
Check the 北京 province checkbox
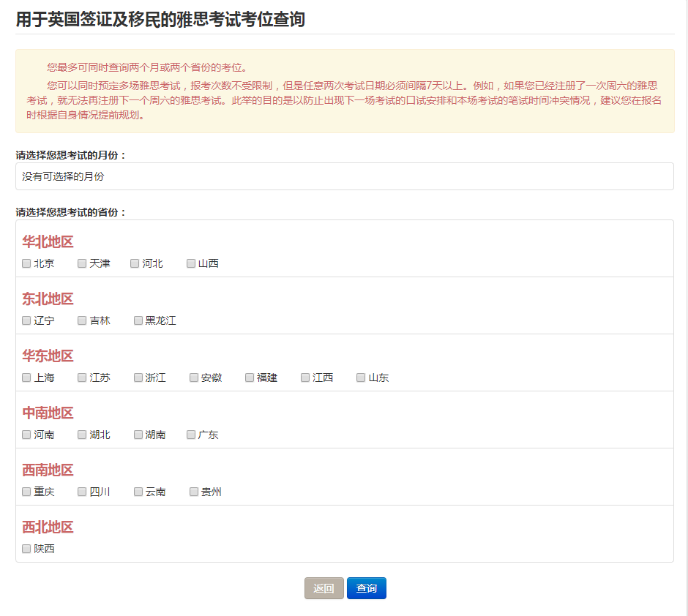click(26, 263)
